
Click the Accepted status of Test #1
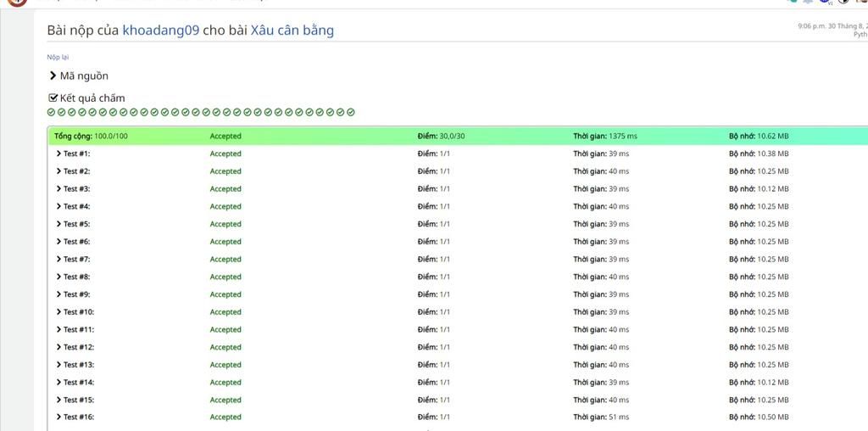tap(225, 154)
